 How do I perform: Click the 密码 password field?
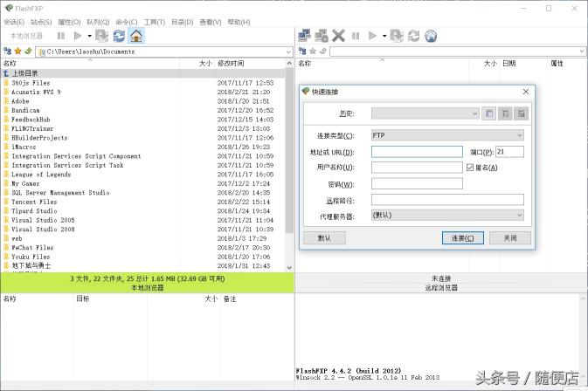point(417,183)
